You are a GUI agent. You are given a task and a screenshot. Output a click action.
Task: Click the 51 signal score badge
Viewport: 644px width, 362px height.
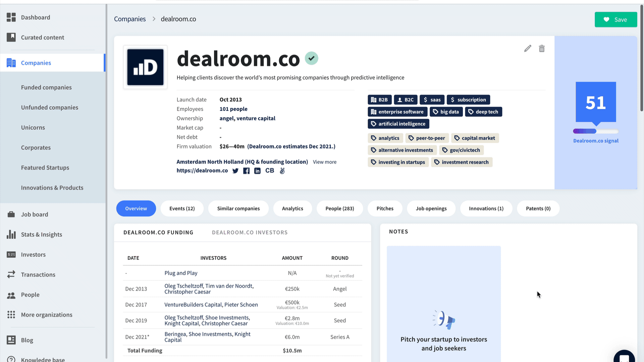(x=596, y=103)
